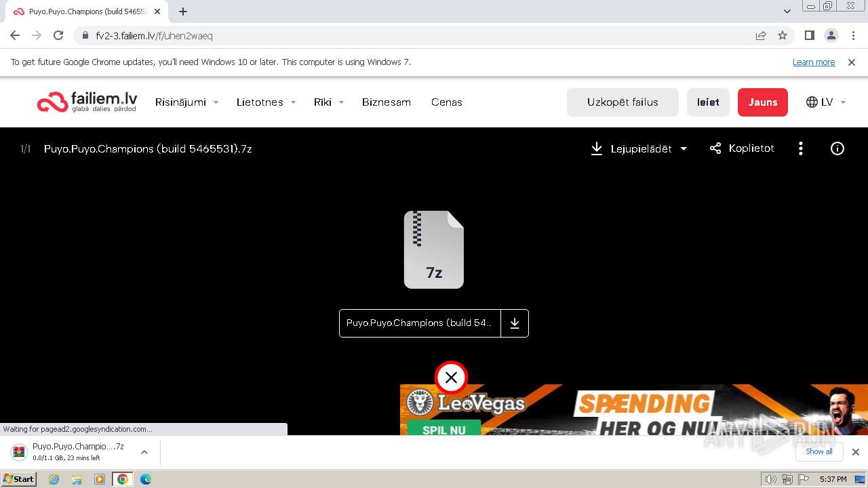Image resolution: width=868 pixels, height=488 pixels.
Task: Click the Show desktop button
Action: pos(861,479)
